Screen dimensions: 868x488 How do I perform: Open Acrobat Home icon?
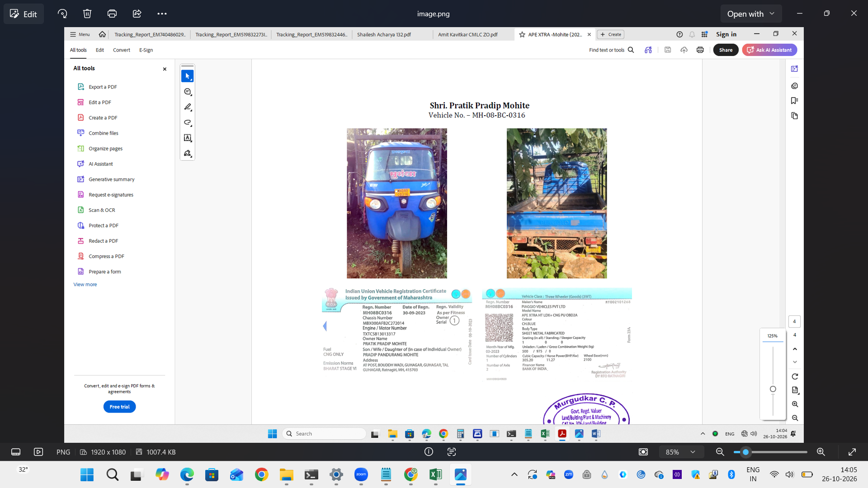(102, 34)
